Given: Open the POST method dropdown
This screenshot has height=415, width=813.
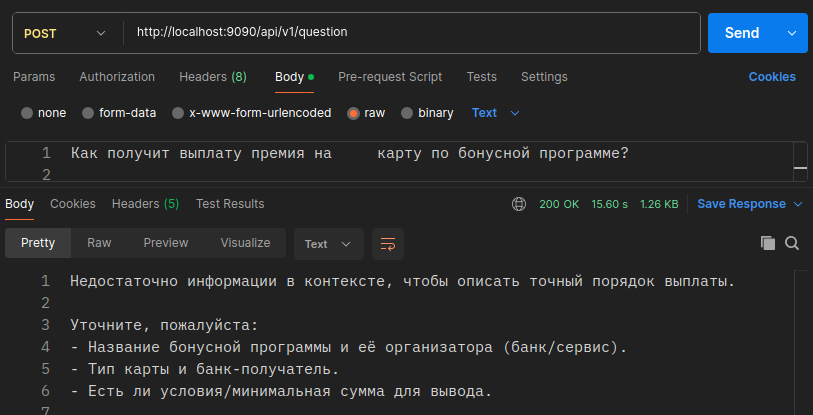Looking at the screenshot, I should [65, 33].
